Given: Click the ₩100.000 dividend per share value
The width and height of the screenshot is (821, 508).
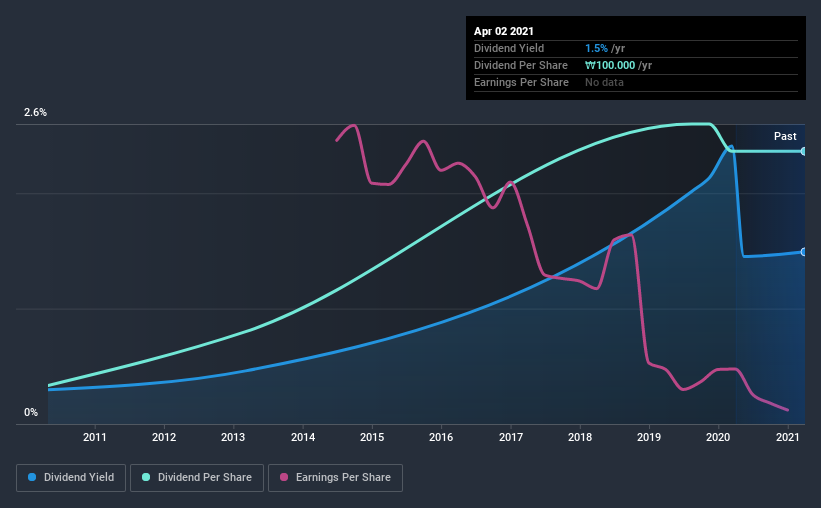Looking at the screenshot, I should coord(610,65).
